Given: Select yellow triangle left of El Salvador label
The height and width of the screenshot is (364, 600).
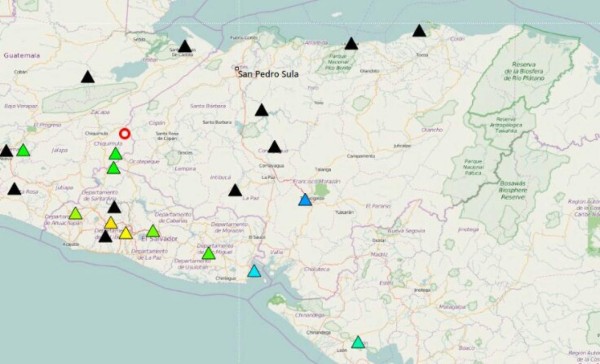Looking at the screenshot, I should (126, 233).
